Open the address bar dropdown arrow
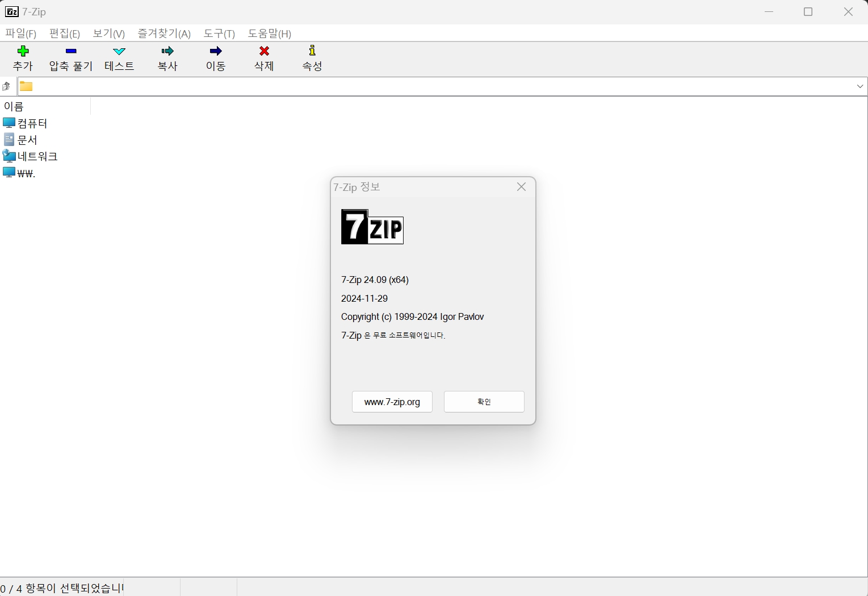Image resolution: width=868 pixels, height=596 pixels. pyautogui.click(x=860, y=86)
